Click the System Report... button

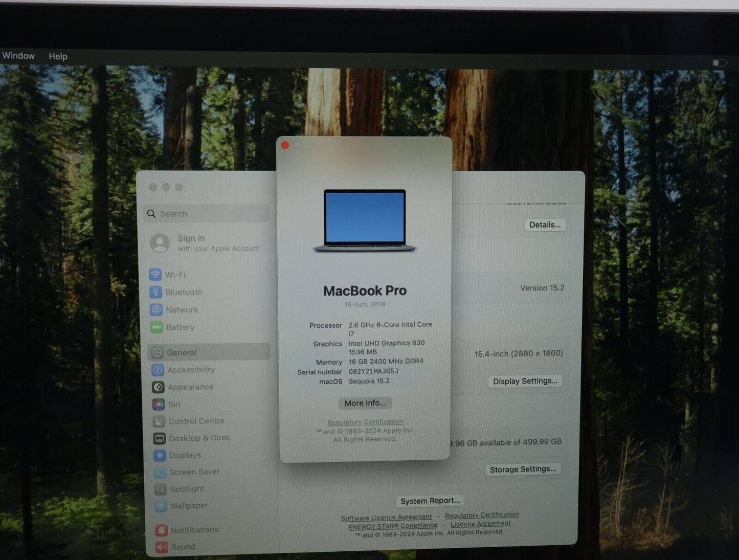430,501
